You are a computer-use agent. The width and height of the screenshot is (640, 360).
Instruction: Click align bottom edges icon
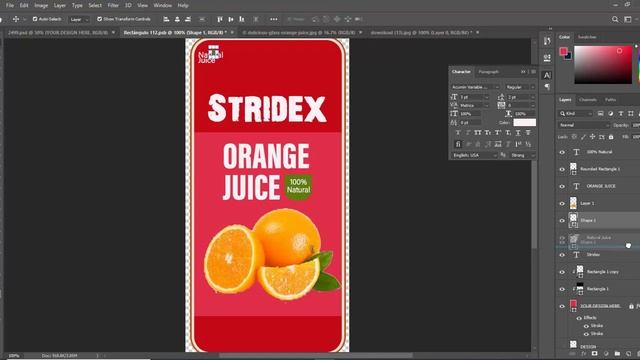pos(242,19)
